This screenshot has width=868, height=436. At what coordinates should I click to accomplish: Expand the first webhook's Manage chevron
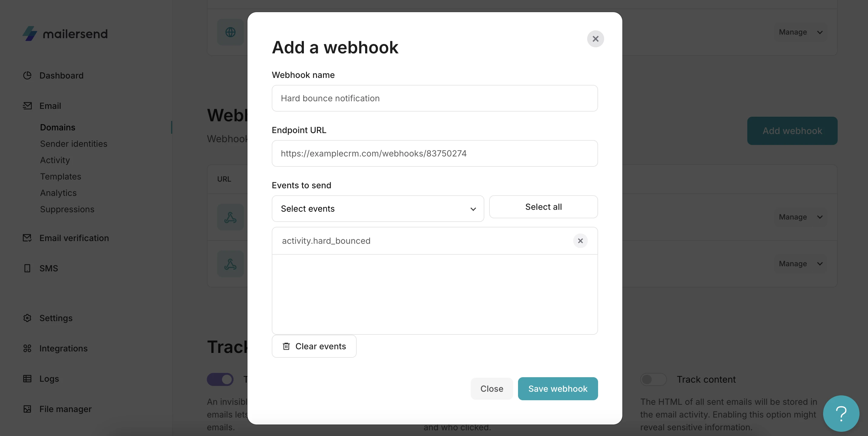pyautogui.click(x=820, y=217)
